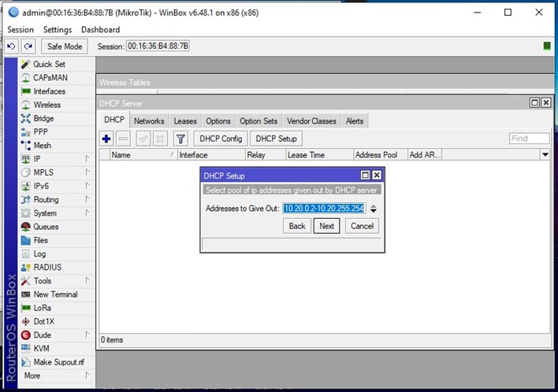Close the DHCP Server window
The width and height of the screenshot is (558, 392).
coord(546,103)
